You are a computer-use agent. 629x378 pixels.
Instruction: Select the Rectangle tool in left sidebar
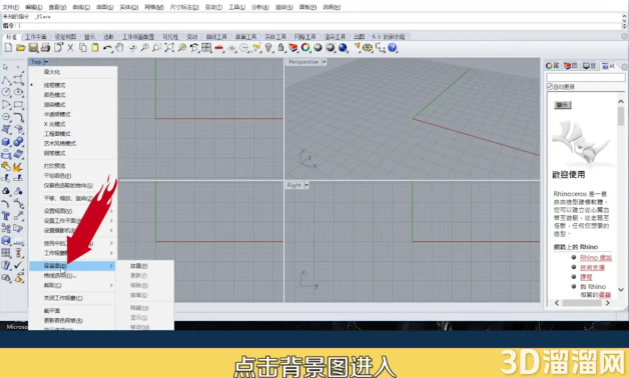pos(18,105)
